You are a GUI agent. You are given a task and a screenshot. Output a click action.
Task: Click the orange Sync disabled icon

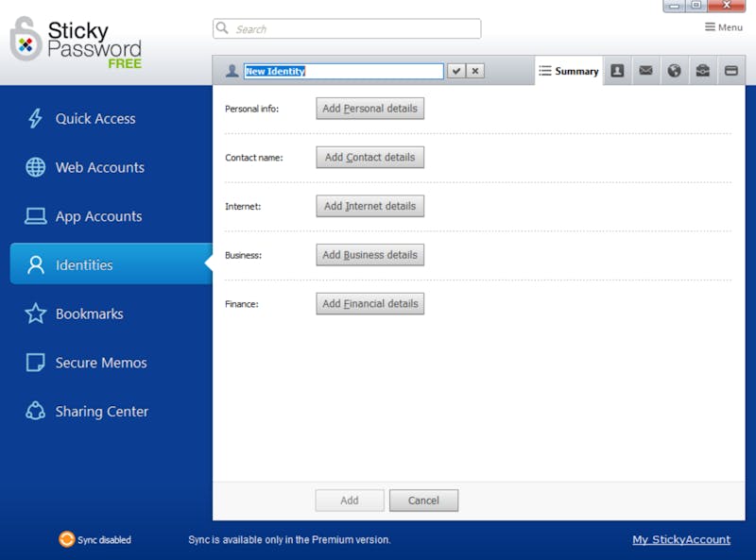click(66, 539)
